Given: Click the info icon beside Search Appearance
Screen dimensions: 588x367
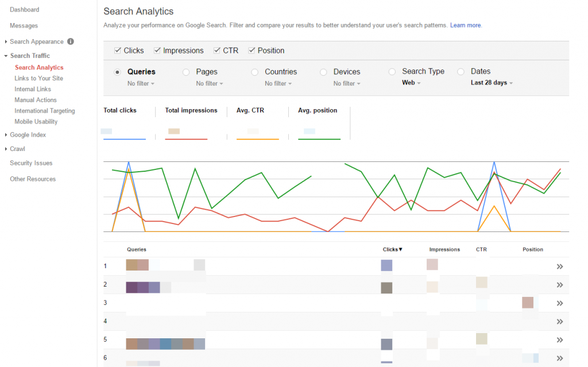Looking at the screenshot, I should coord(69,41).
